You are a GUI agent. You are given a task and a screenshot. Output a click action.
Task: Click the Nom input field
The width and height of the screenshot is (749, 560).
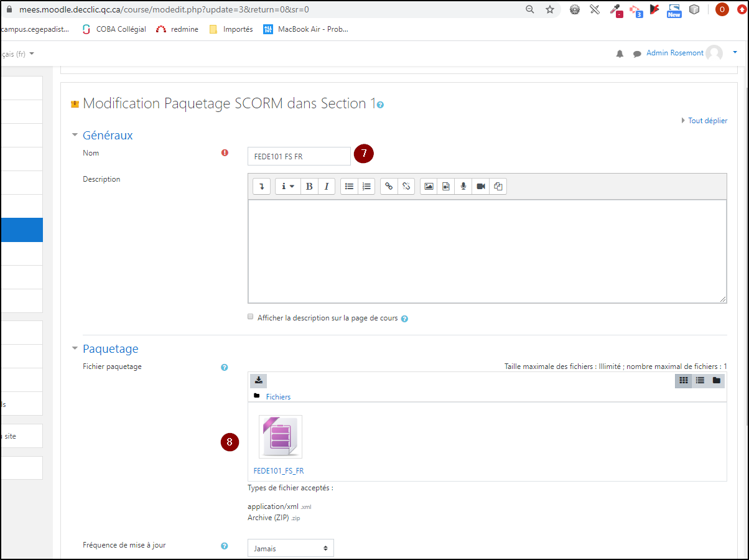point(299,156)
